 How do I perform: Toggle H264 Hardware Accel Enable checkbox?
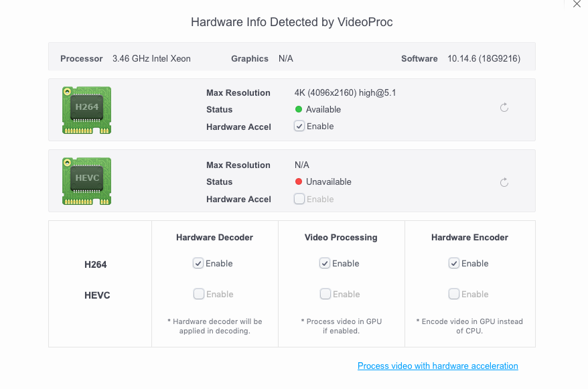click(x=299, y=126)
